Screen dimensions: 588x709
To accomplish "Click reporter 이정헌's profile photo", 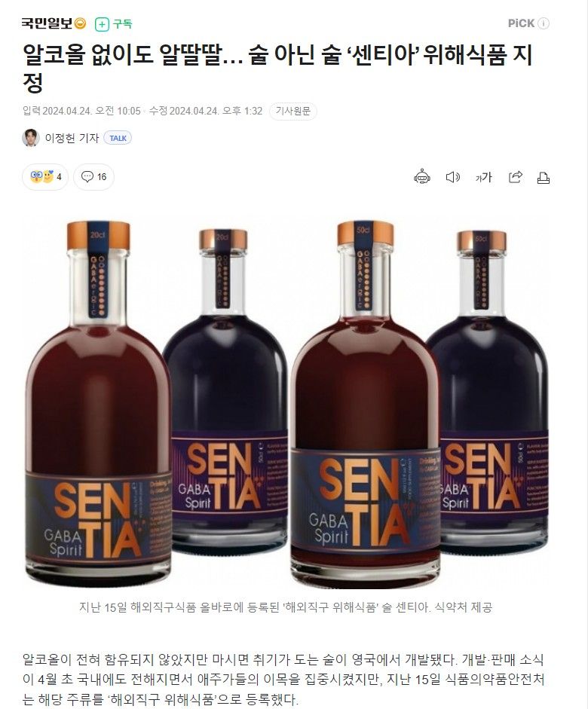I will click(31, 138).
